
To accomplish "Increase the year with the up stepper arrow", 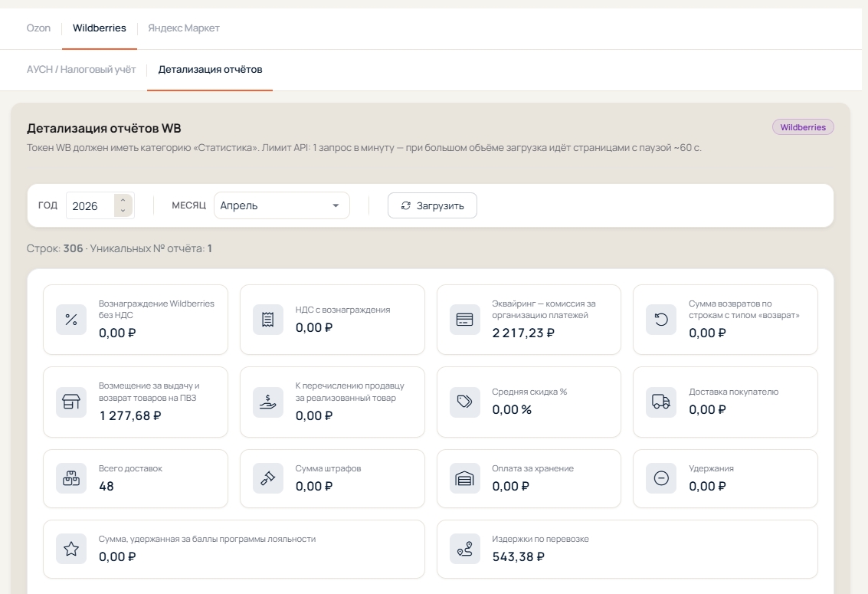I will pos(123,200).
